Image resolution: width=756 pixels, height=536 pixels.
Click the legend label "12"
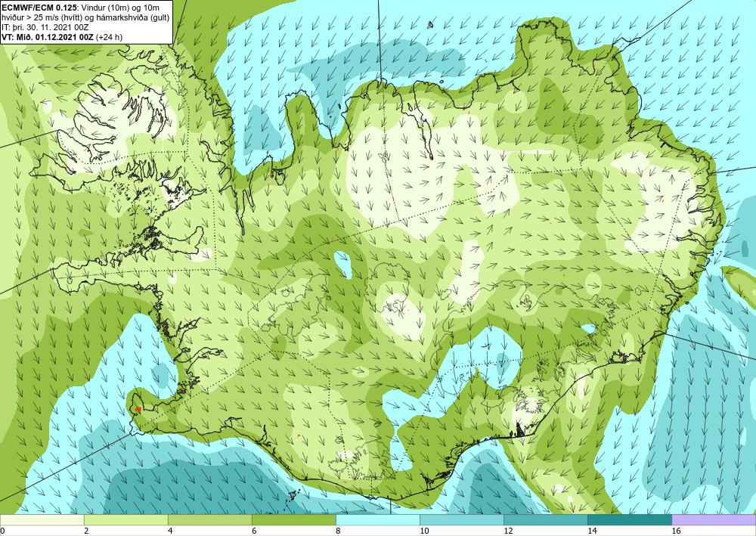tap(508, 531)
